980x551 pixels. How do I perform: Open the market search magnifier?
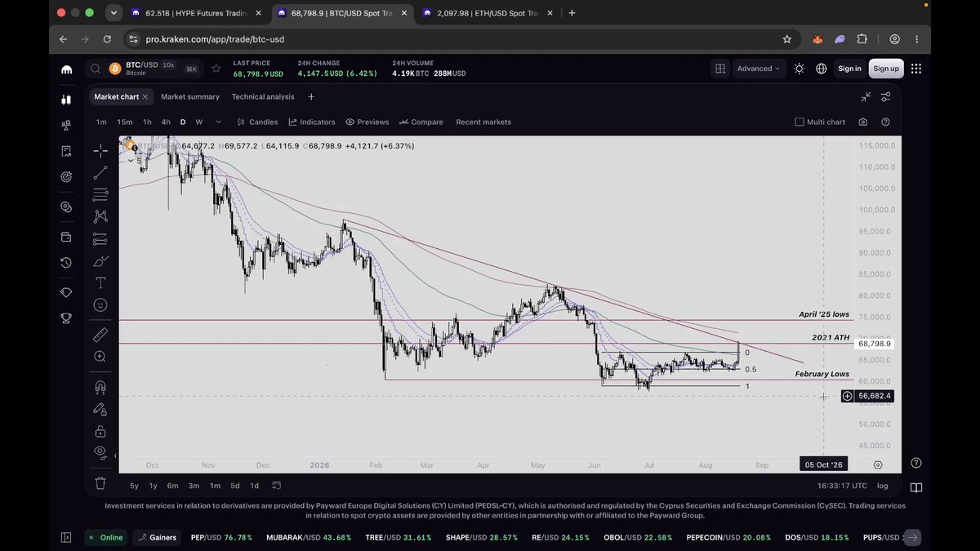pos(96,69)
